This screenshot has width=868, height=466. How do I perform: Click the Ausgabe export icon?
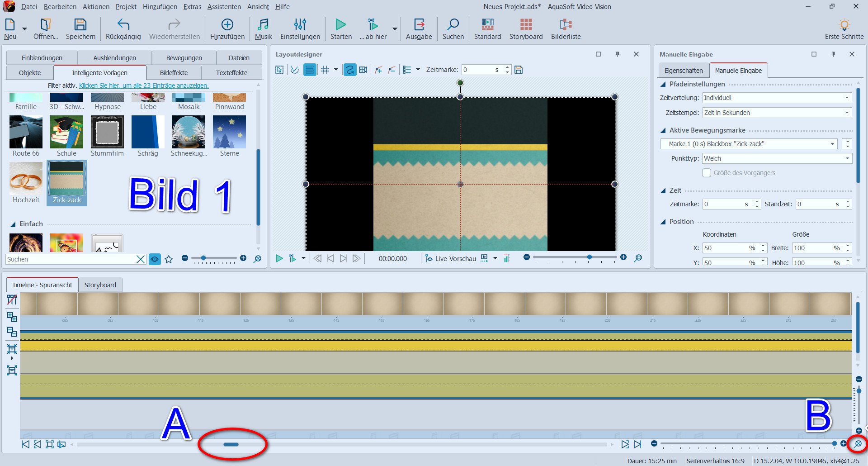(419, 25)
